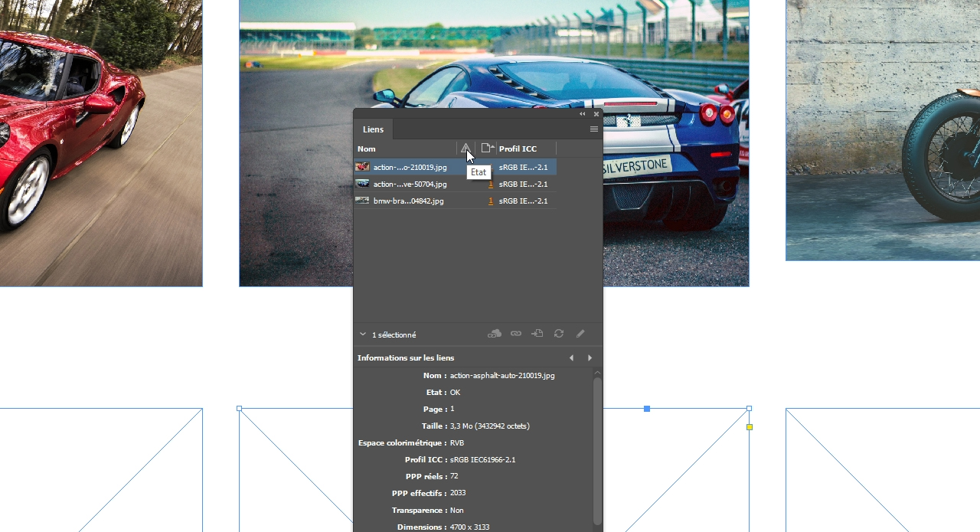Click the Informations sur les liens scrollbar

(x=597, y=450)
